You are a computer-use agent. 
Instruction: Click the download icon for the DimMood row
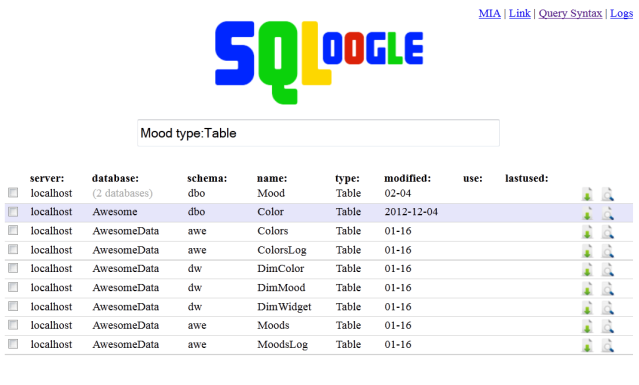(587, 289)
